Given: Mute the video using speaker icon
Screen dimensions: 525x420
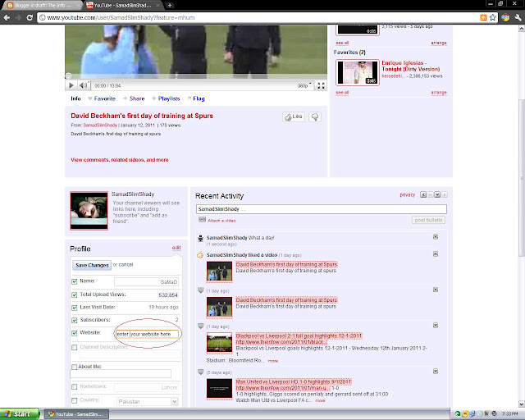Looking at the screenshot, I should (83, 85).
